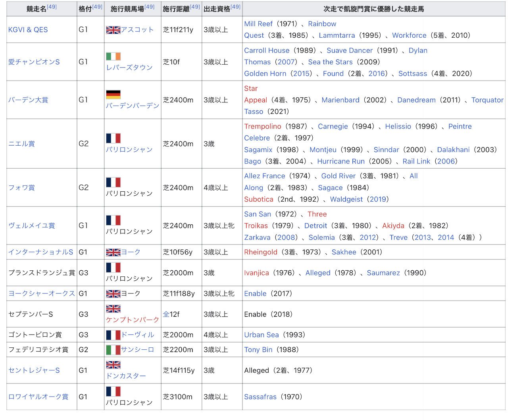This screenshot has height=420, width=523.
Task: Click the UK flag beside アスコット
Action: point(113,30)
